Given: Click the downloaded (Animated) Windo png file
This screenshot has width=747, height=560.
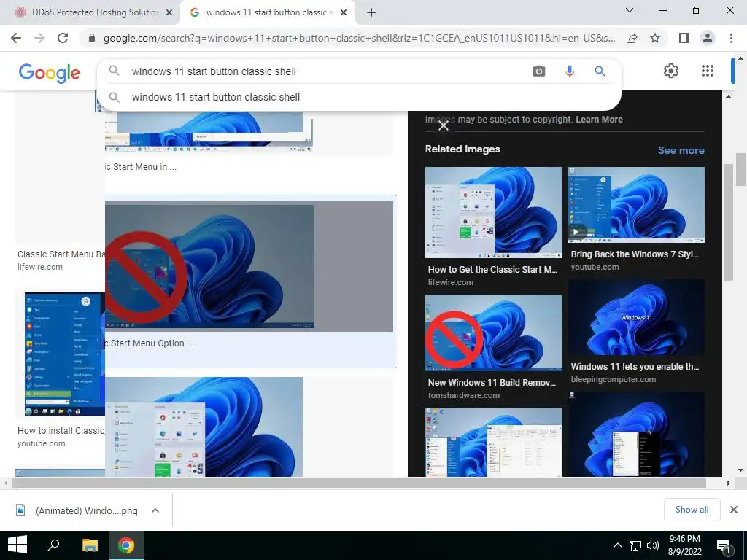Looking at the screenshot, I should [x=76, y=510].
